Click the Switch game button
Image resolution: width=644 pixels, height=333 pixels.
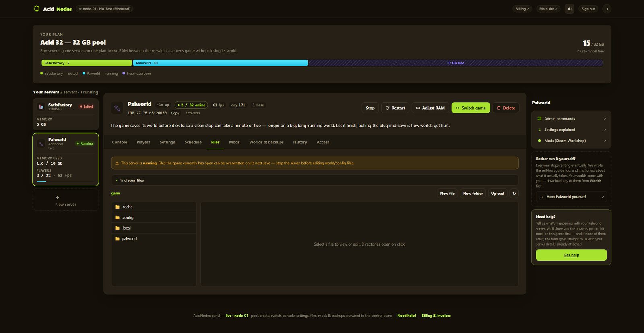pyautogui.click(x=471, y=108)
